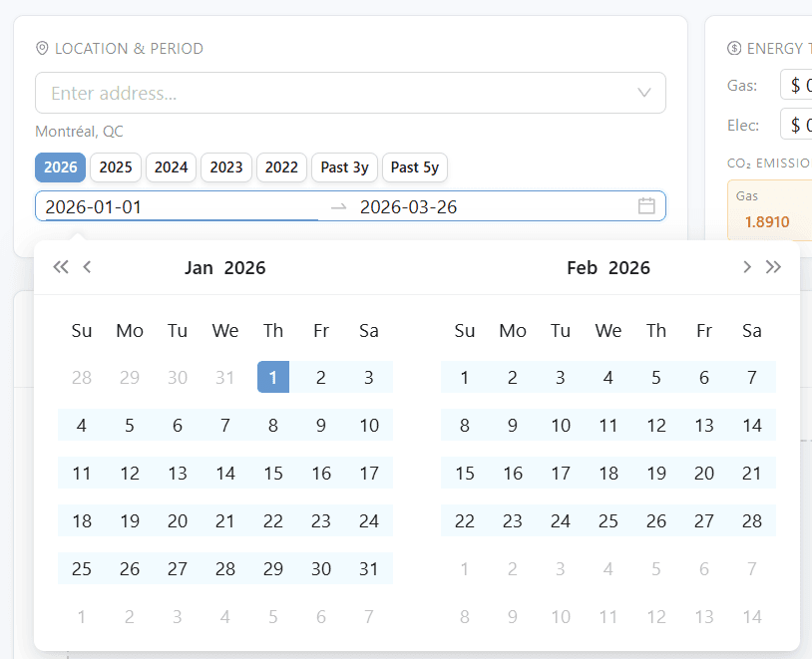Select the 2025 year preset
Screen dimensions: 812x659
click(116, 167)
